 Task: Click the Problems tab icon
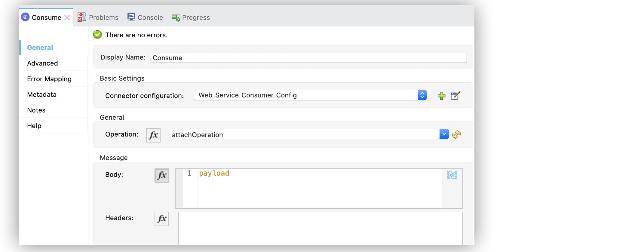pyautogui.click(x=81, y=17)
